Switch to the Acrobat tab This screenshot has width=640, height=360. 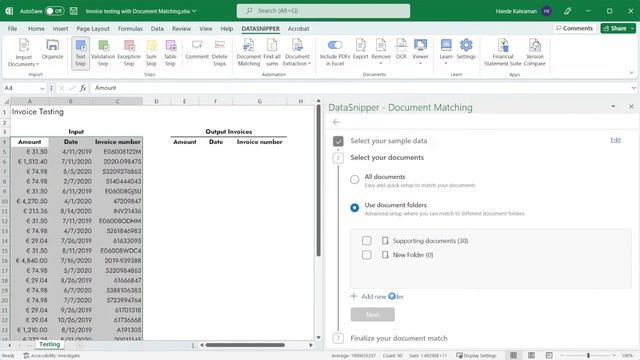[x=298, y=29]
